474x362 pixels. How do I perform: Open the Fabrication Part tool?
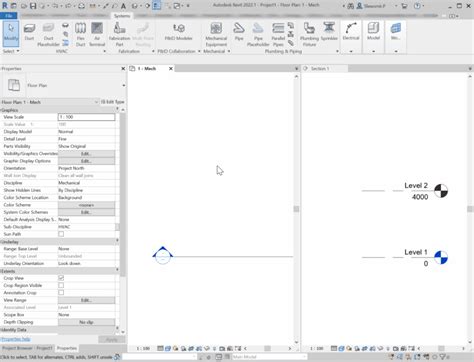coord(119,34)
